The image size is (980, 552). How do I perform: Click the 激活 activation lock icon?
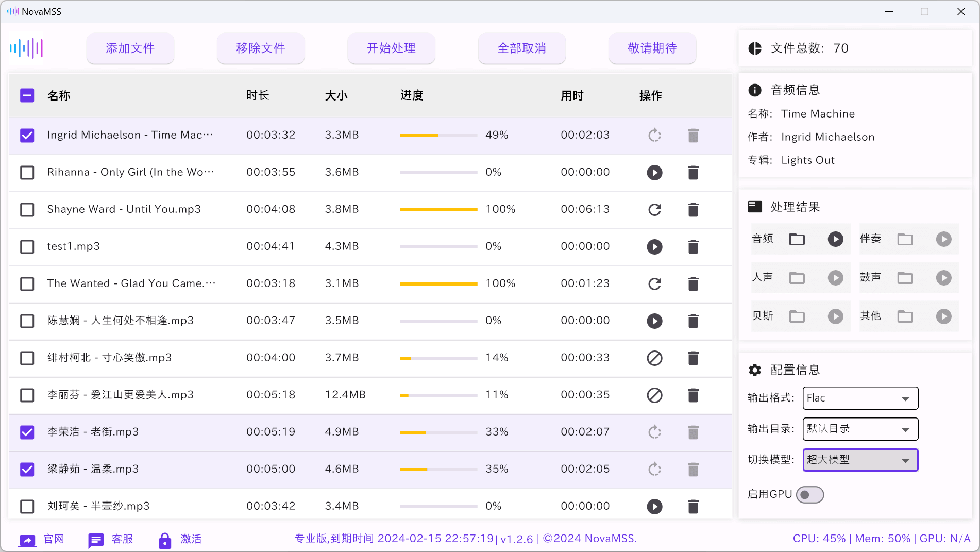pos(164,540)
